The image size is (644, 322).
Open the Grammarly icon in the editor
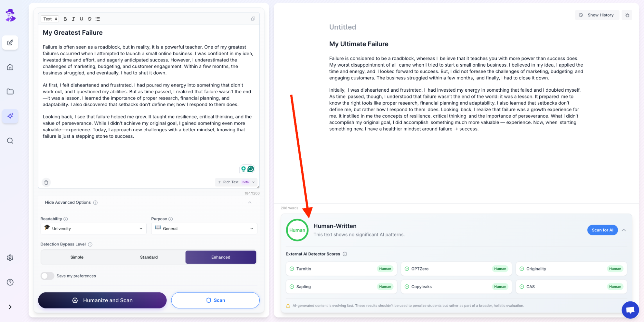coord(250,169)
